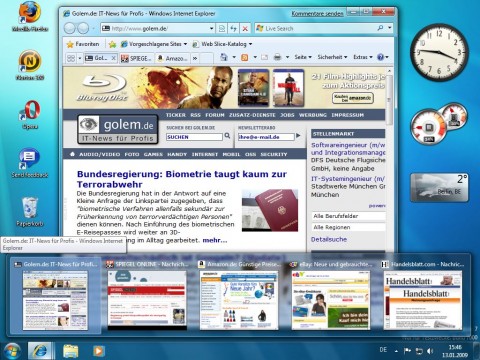Launch Windows Media Player from taskbar
This screenshot has width=480, height=360.
(x=98, y=351)
